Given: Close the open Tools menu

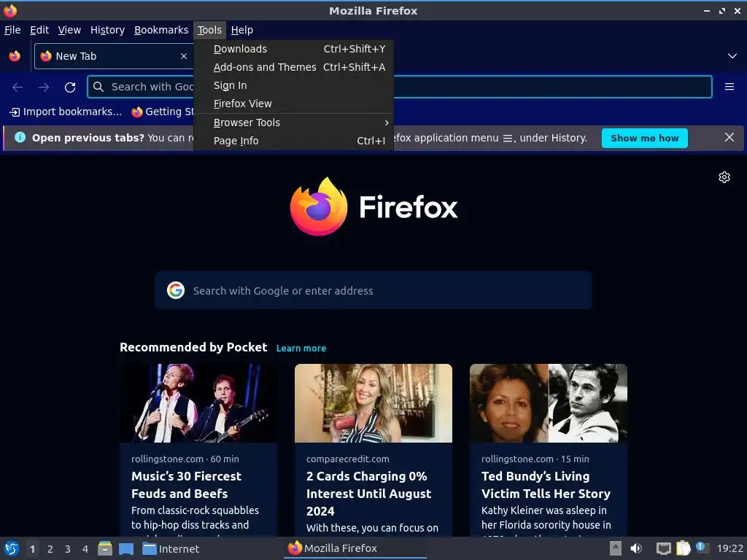Looking at the screenshot, I should click(x=209, y=30).
